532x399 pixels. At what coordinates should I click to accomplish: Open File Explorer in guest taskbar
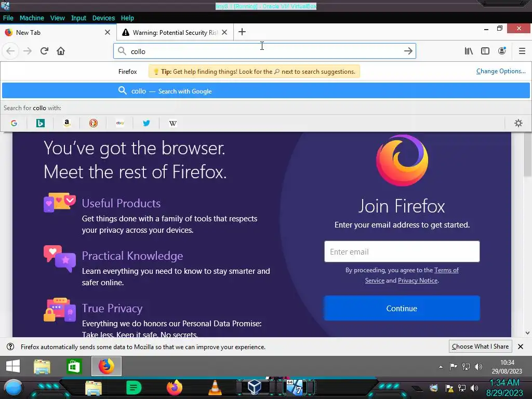coord(42,366)
